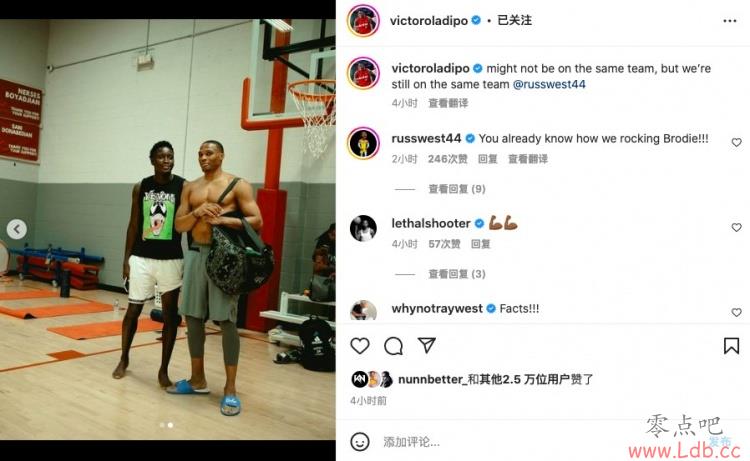Expand 9 replies under russwest44 comment

(x=456, y=189)
